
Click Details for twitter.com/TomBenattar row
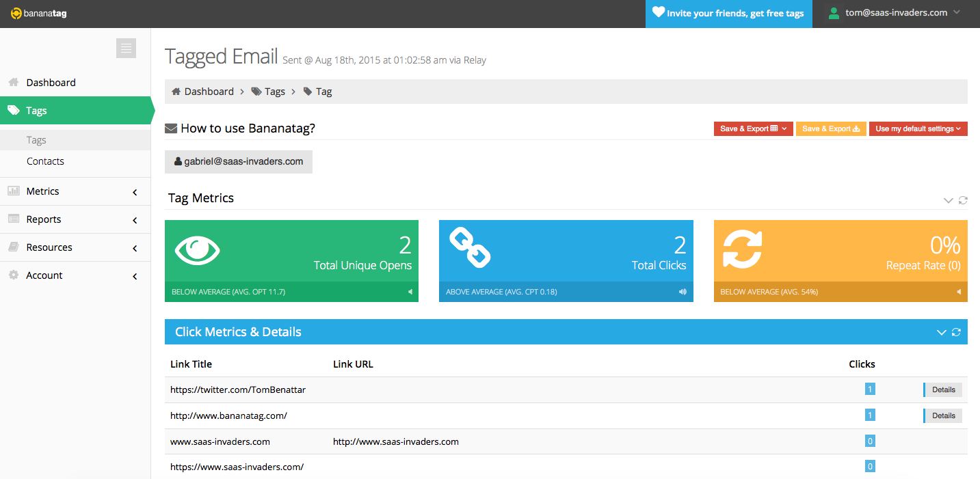pos(943,389)
